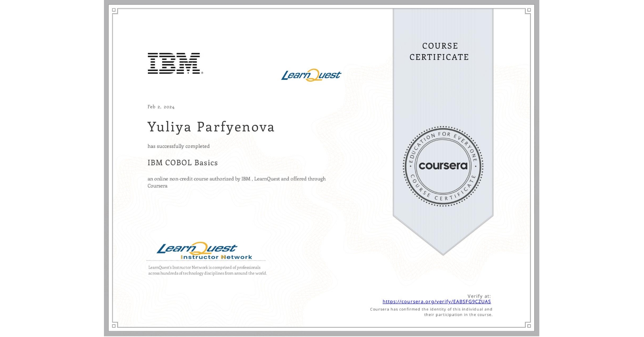The width and height of the screenshot is (644, 337).
Task: Select the 'has successfully completed' text
Action: pos(178,146)
